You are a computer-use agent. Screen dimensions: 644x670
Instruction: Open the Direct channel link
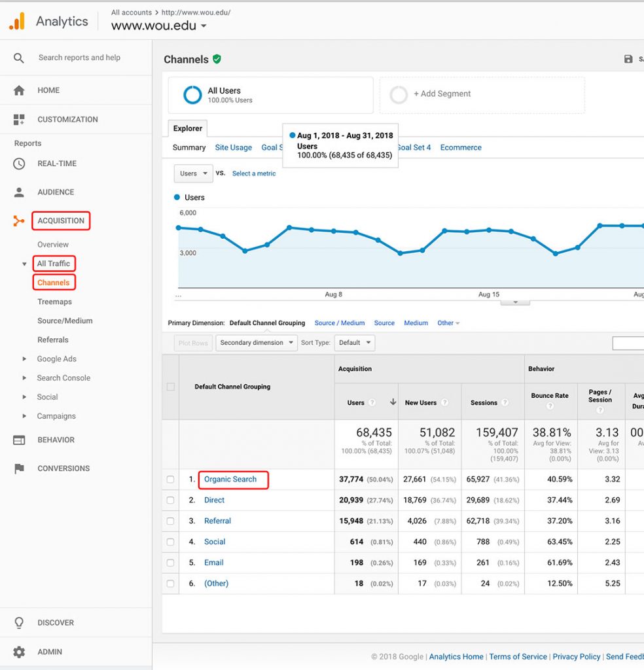pyautogui.click(x=214, y=501)
